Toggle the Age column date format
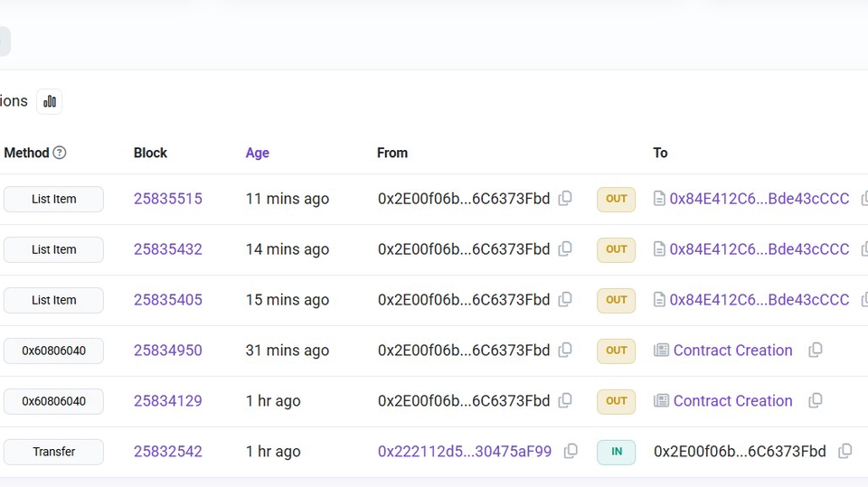Viewport: 868px width, 487px height. point(258,153)
